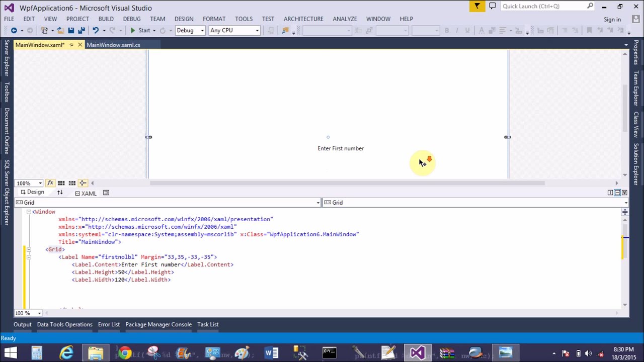Open the Debug configuration dropdown
This screenshot has height=362, width=644.
(x=190, y=31)
